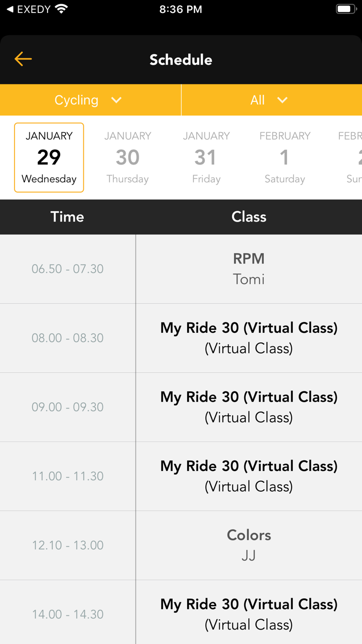The width and height of the screenshot is (362, 644).
Task: Select January 29 Wednesday date
Action: pos(49,157)
